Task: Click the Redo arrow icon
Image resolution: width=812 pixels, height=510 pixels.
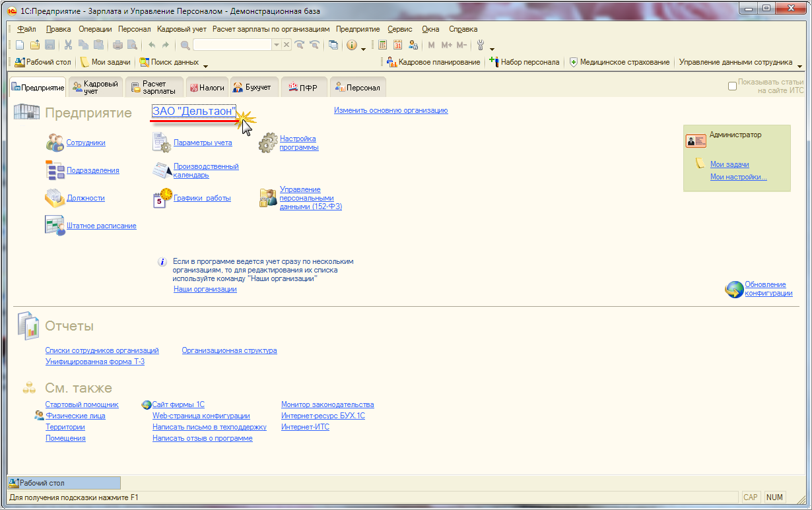Action: (166, 45)
